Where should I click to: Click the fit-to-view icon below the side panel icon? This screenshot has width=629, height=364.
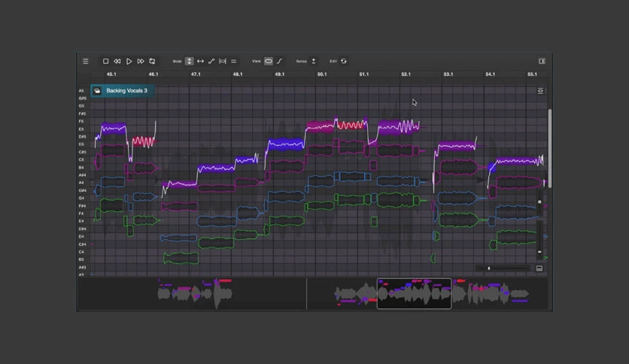[x=540, y=91]
